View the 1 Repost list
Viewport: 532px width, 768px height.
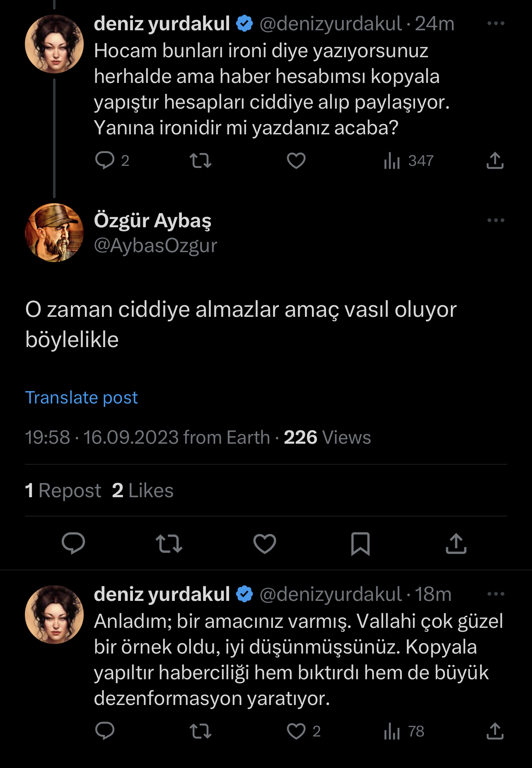click(x=63, y=491)
